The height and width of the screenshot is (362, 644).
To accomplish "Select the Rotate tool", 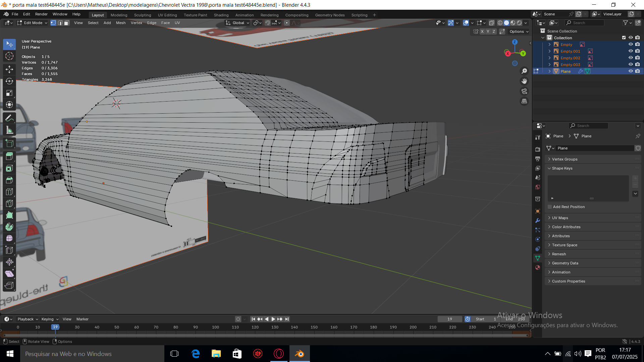I will click(9, 81).
